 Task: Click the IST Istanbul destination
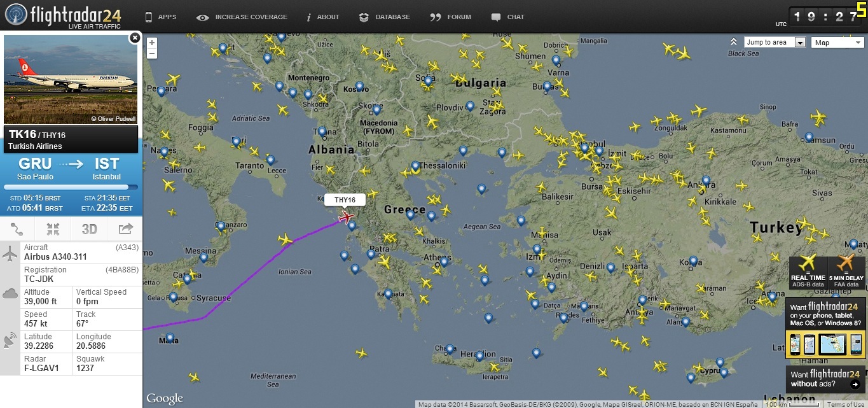point(106,168)
